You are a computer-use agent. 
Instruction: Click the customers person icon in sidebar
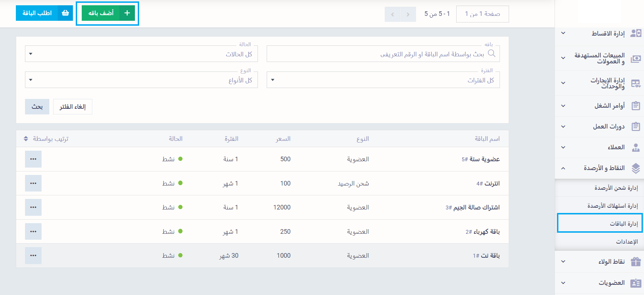636,147
